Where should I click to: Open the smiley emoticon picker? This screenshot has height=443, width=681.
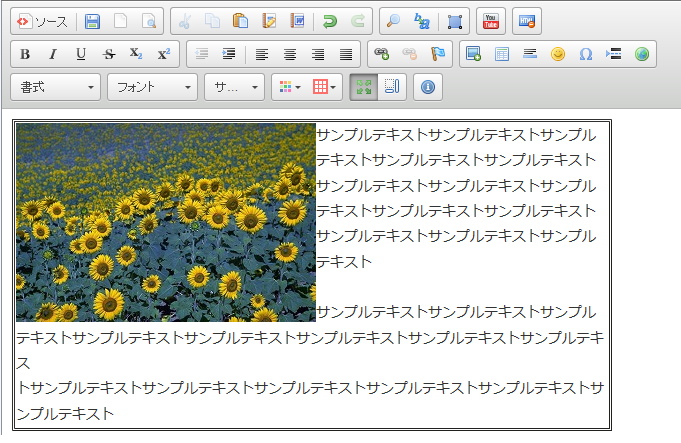pos(558,54)
